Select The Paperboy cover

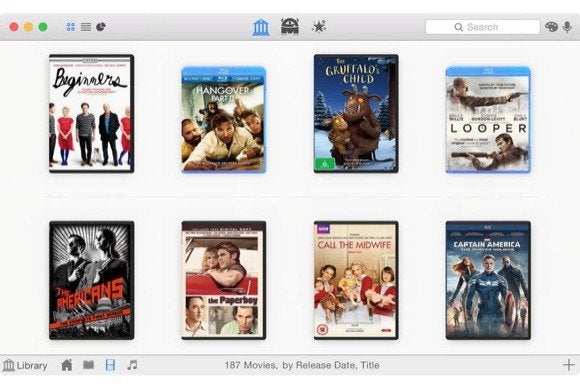[223, 280]
